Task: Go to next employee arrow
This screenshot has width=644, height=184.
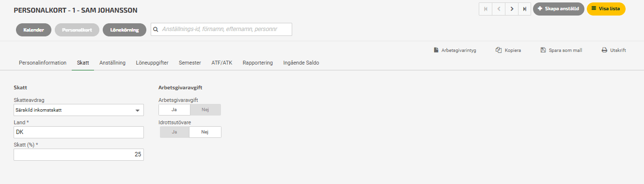Action: 512,9
